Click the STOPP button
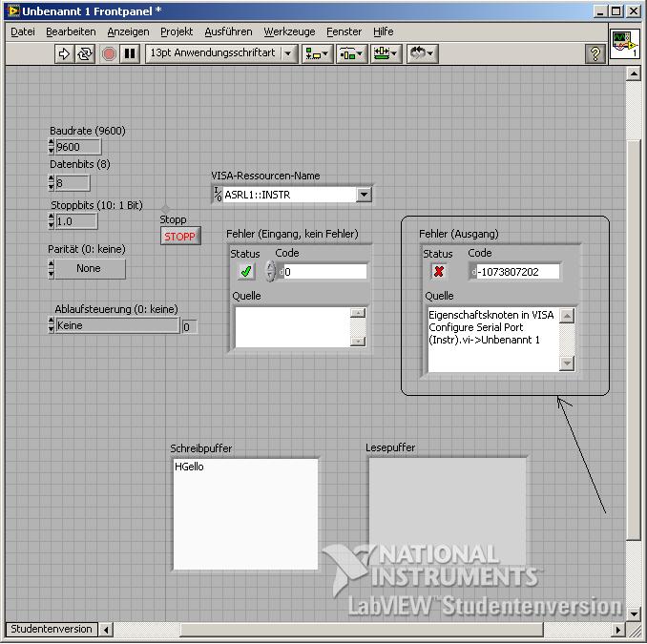 click(180, 237)
